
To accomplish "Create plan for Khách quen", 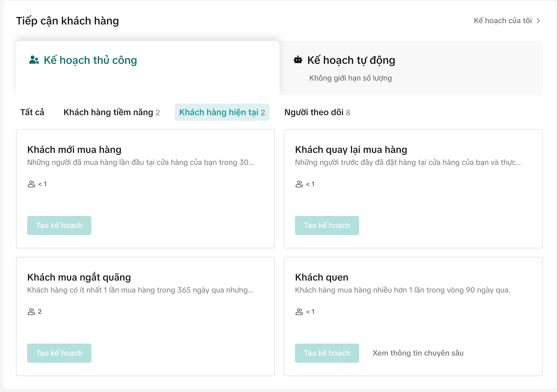I will [x=327, y=353].
